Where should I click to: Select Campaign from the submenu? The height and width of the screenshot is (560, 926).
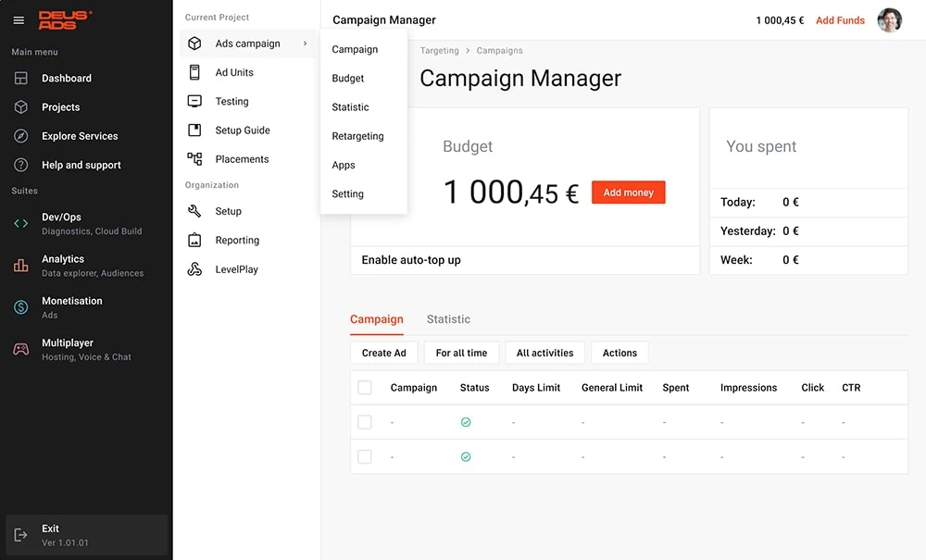355,49
